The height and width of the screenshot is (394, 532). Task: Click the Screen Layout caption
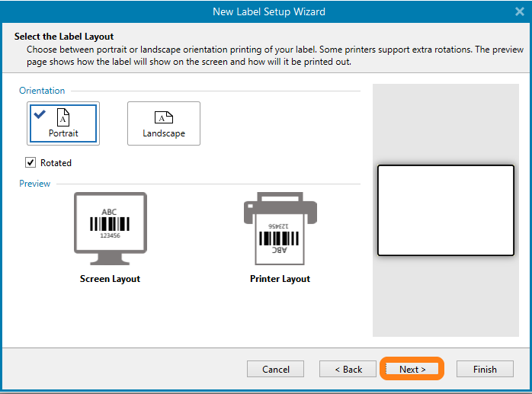(111, 279)
